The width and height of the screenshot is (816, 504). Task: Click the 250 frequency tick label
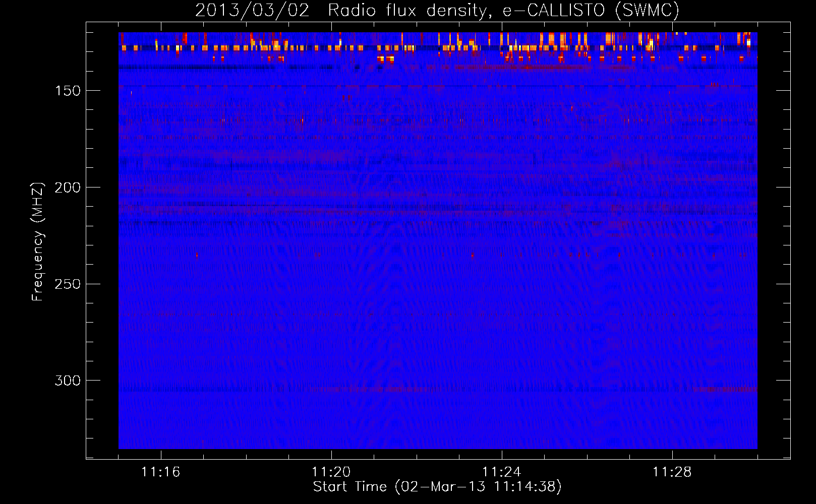click(68, 284)
